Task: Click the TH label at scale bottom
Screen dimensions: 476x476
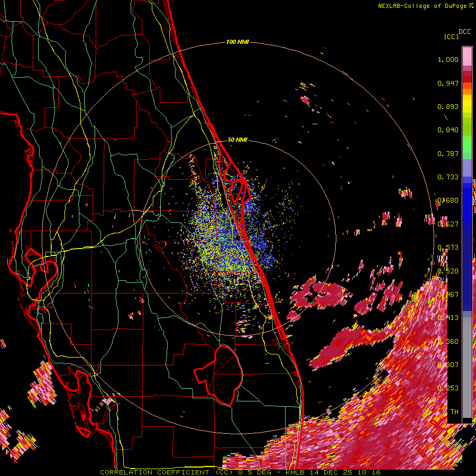Action: (454, 412)
